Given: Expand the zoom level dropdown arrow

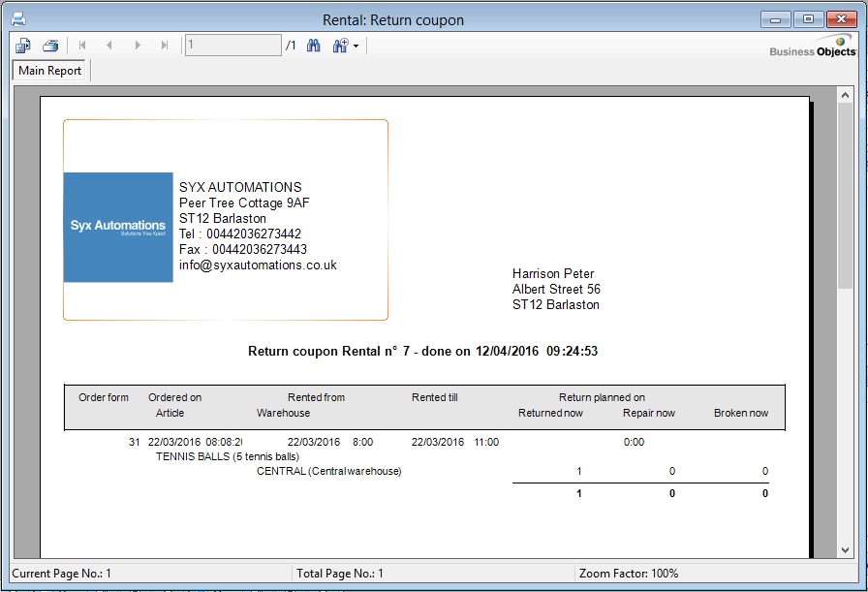Looking at the screenshot, I should (x=356, y=47).
